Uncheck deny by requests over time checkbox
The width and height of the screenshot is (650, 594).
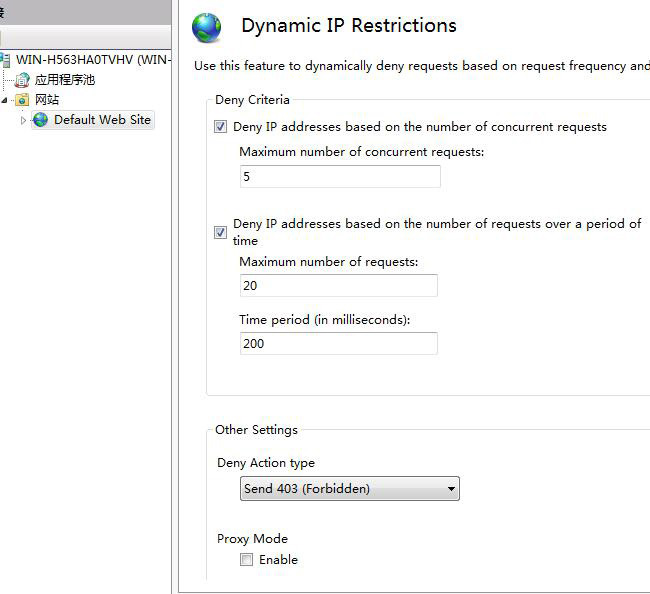point(220,232)
